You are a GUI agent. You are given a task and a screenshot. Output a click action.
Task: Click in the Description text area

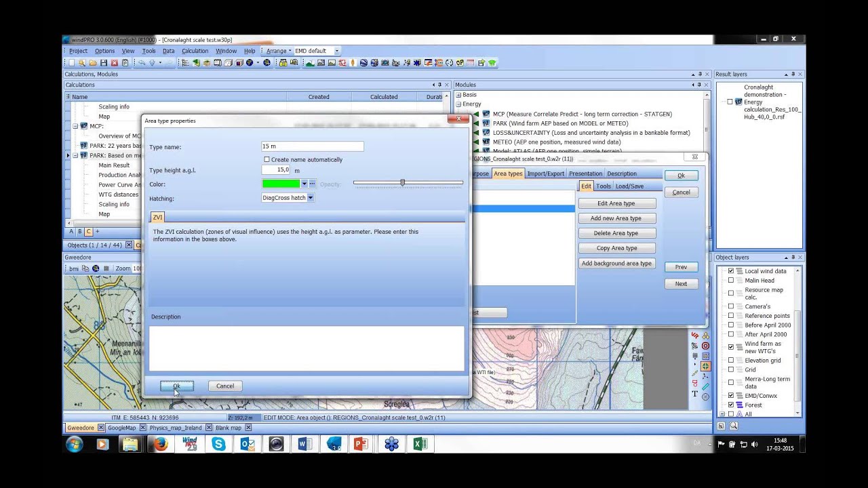pyautogui.click(x=307, y=348)
